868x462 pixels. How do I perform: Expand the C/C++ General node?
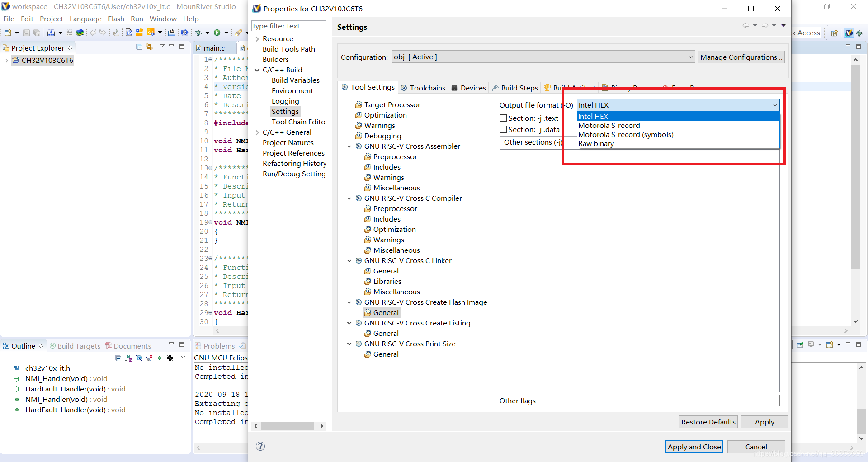point(257,132)
